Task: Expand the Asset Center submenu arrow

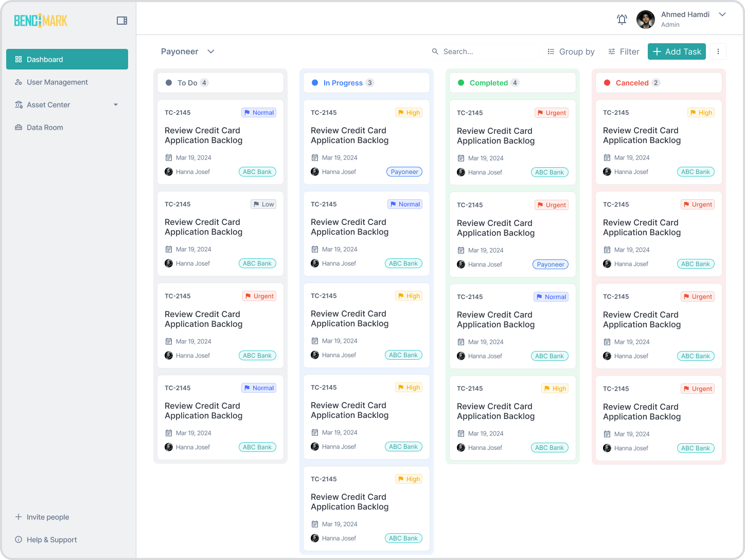Action: [116, 105]
